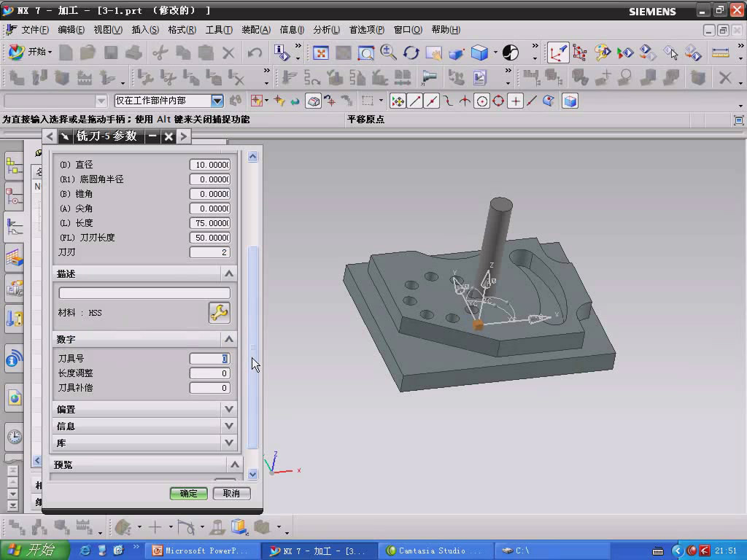Toggle End Point snap
747x560 pixels.
pyautogui.click(x=415, y=101)
